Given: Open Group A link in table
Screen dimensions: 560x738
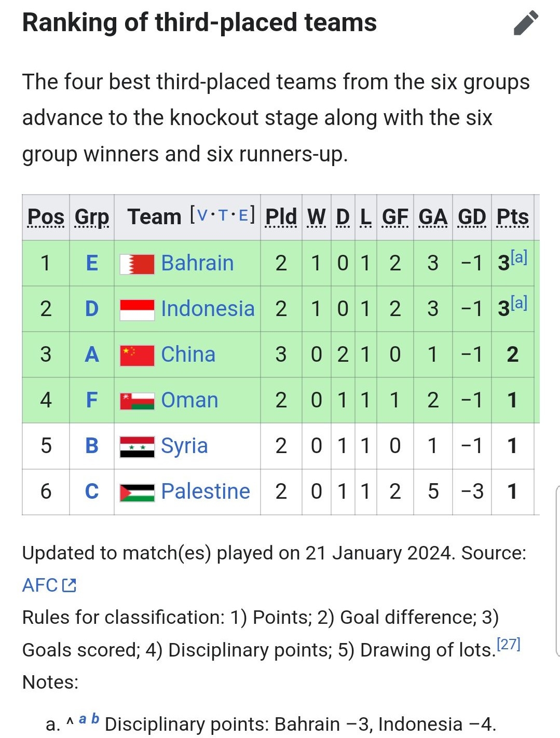Looking at the screenshot, I should pos(92,354).
